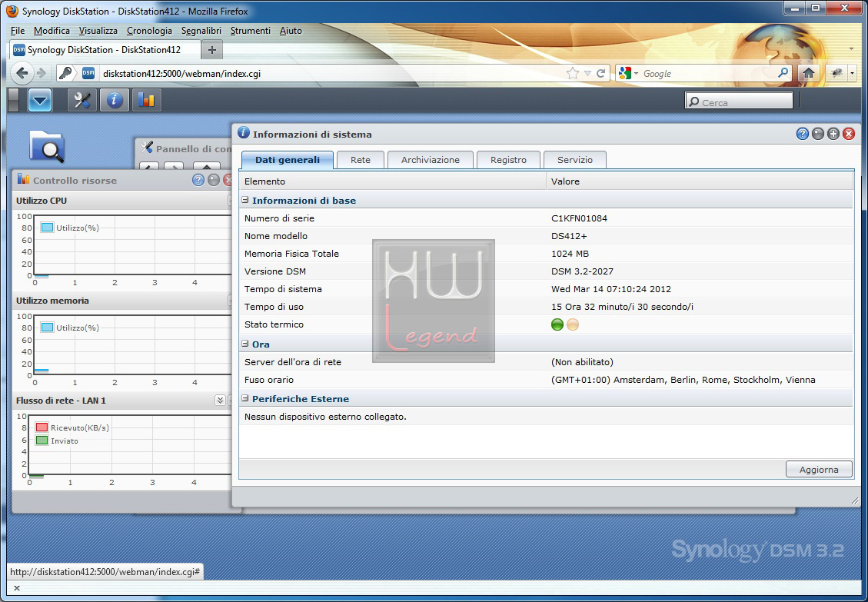
Task: Open Control Panel from DSM taskbar
Action: click(82, 100)
